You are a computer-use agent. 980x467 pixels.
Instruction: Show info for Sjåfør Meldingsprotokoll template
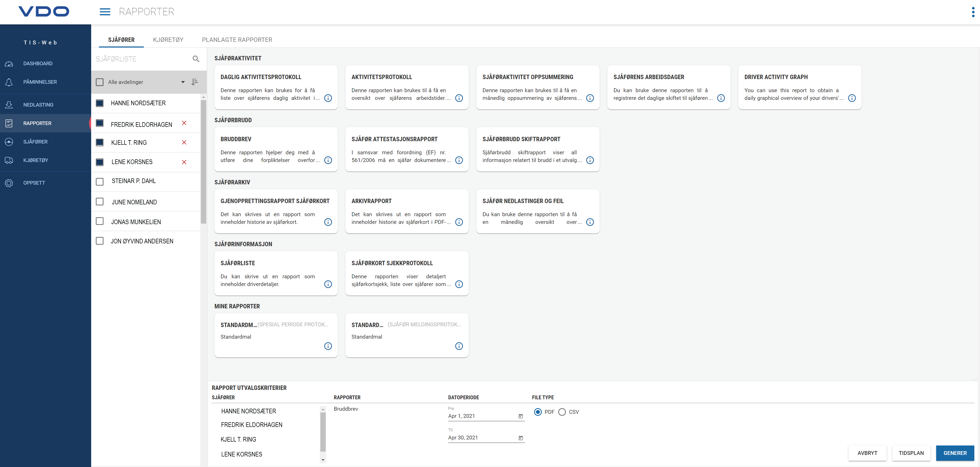459,346
